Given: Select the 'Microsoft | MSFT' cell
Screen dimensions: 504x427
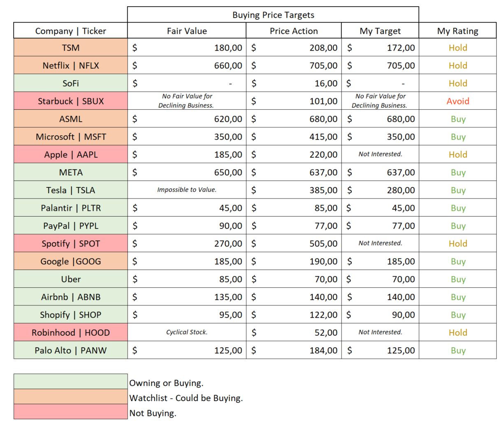Looking at the screenshot, I should (x=71, y=136).
